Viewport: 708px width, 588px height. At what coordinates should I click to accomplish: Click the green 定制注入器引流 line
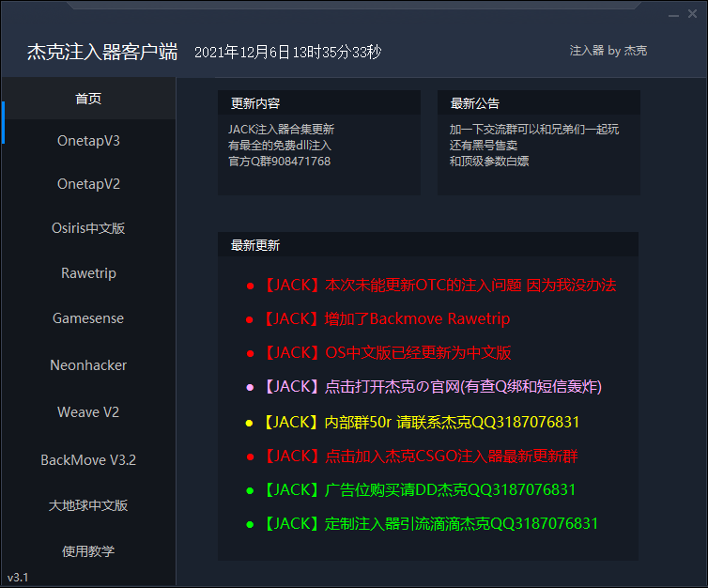pyautogui.click(x=429, y=524)
